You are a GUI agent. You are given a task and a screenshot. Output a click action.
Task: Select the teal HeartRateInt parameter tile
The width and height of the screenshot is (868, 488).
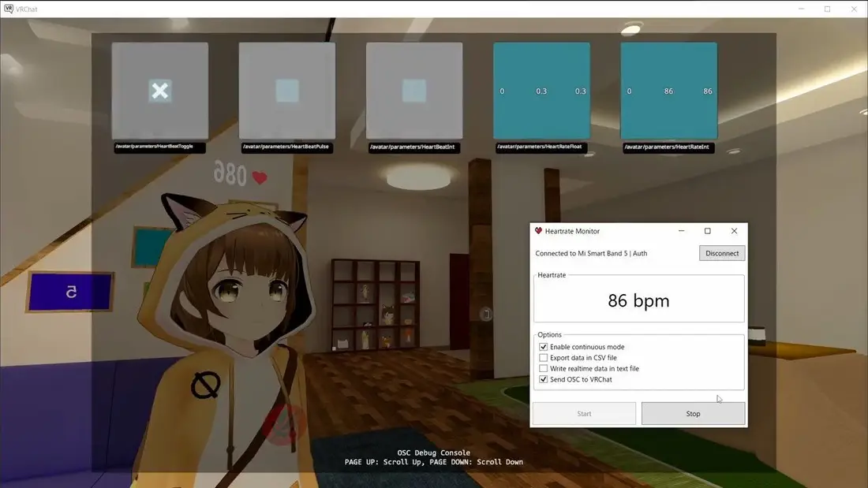668,91
